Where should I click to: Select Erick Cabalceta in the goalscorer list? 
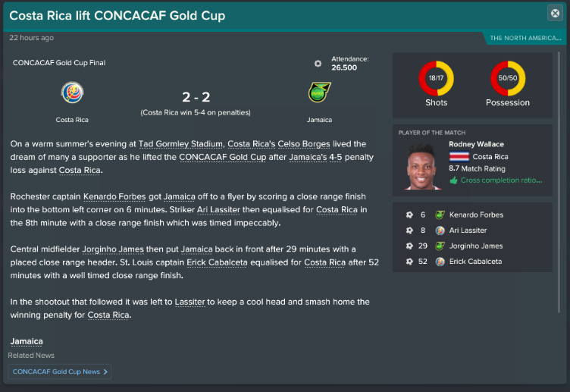coord(475,262)
